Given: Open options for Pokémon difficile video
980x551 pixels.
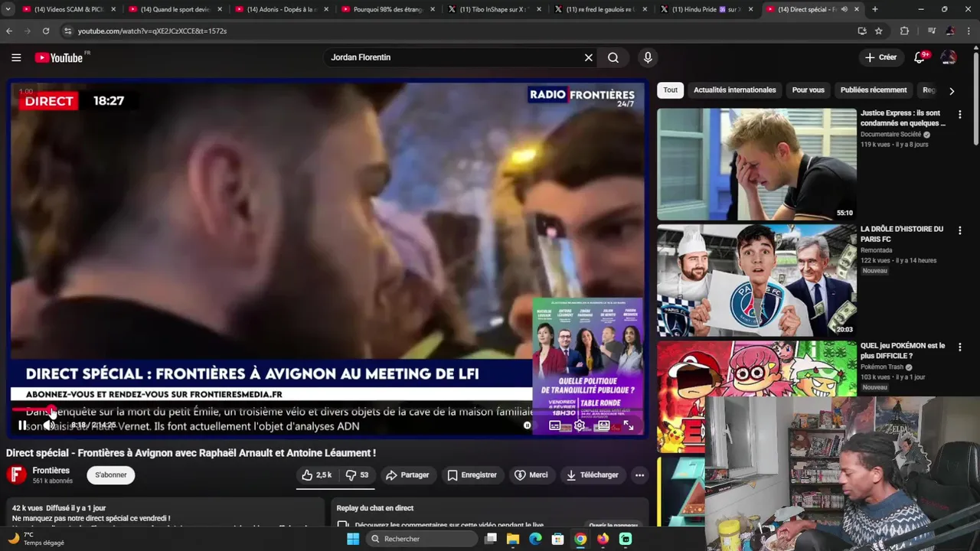Looking at the screenshot, I should [959, 347].
